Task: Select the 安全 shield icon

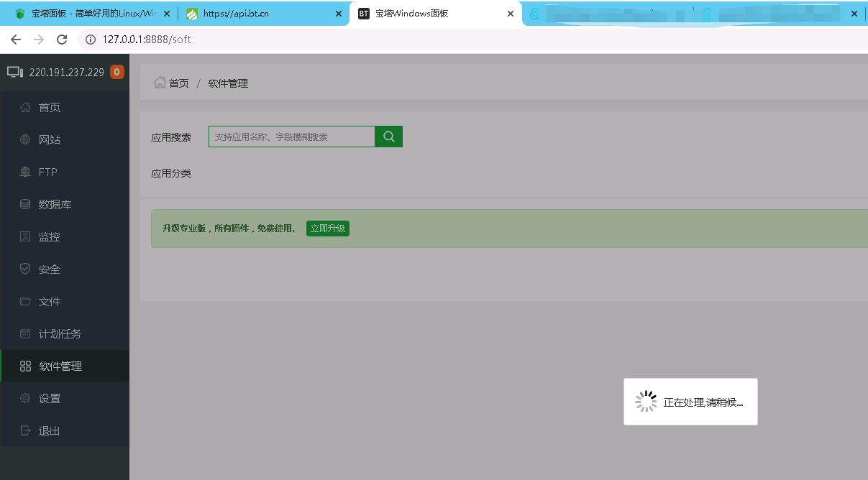Action: pyautogui.click(x=25, y=269)
